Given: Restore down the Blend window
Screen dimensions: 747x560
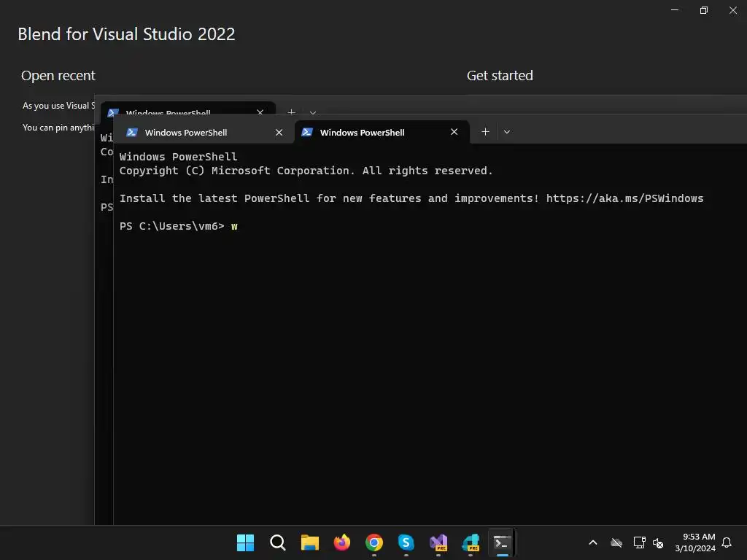Looking at the screenshot, I should point(704,10).
